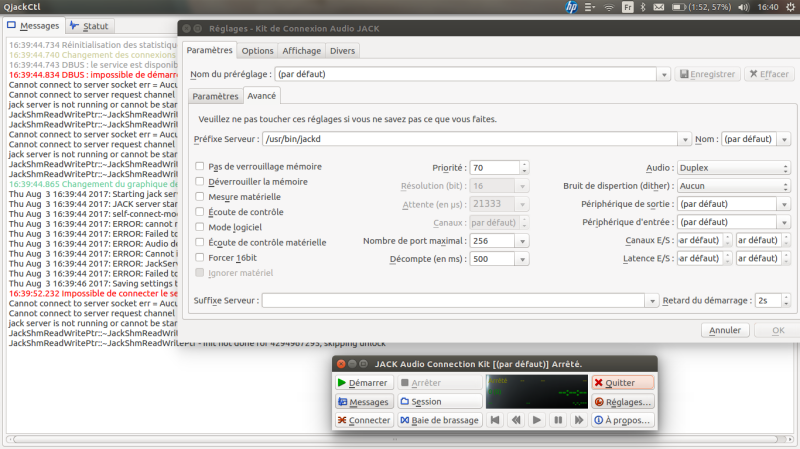Click the Priorité value field
800x449 pixels.
494,167
